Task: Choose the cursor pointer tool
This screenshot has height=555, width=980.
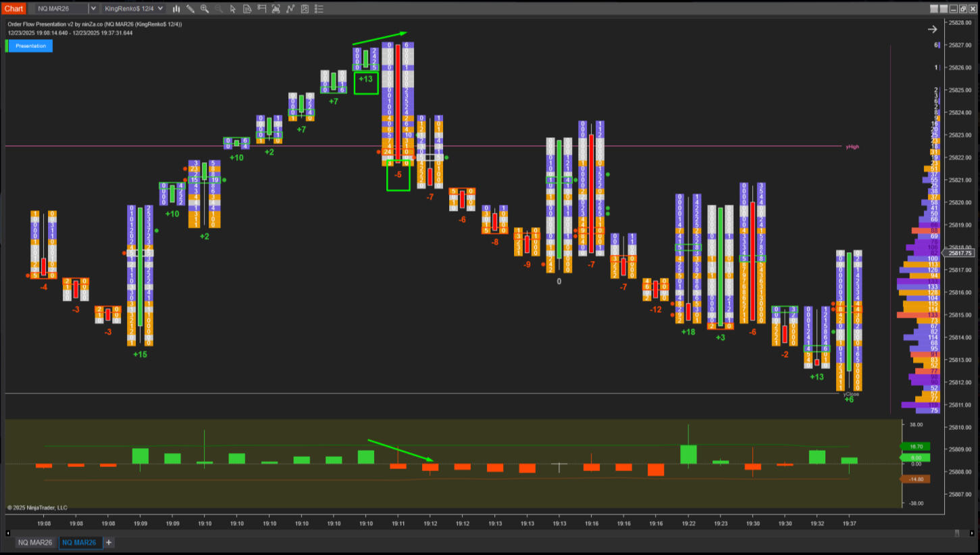Action: point(233,9)
